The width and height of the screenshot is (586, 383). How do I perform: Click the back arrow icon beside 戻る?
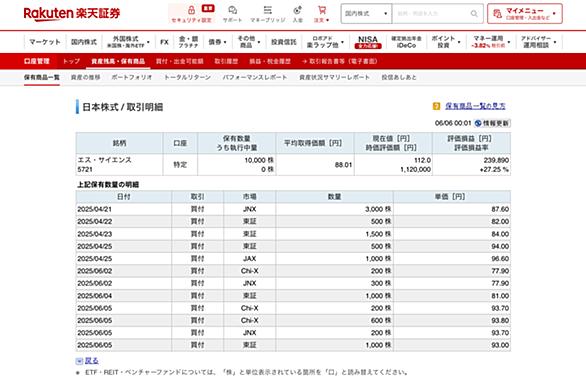pyautogui.click(x=79, y=361)
